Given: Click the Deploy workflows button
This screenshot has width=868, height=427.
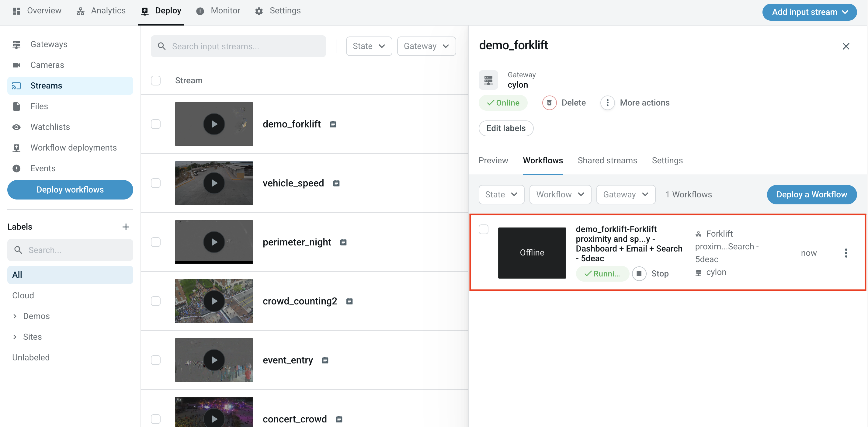Looking at the screenshot, I should tap(70, 190).
